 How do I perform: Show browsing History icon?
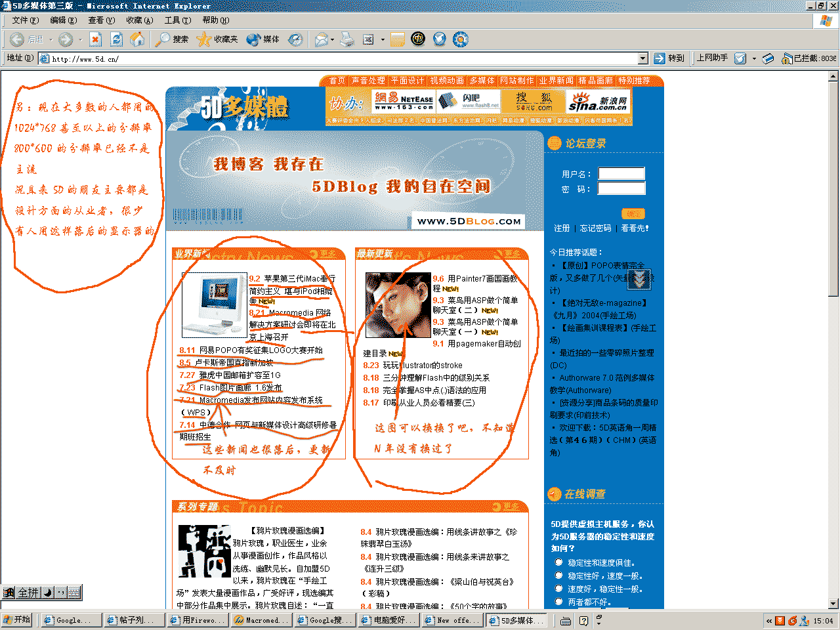click(x=296, y=39)
